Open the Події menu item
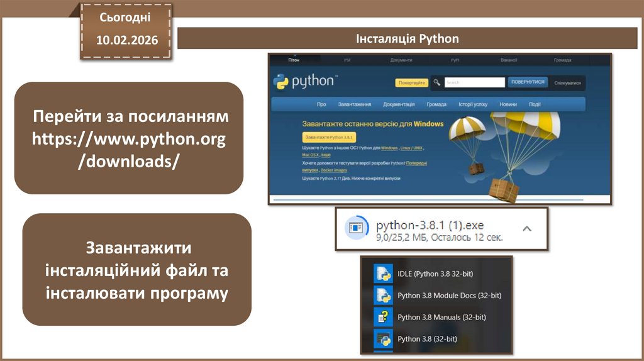644x361 pixels. 535,104
